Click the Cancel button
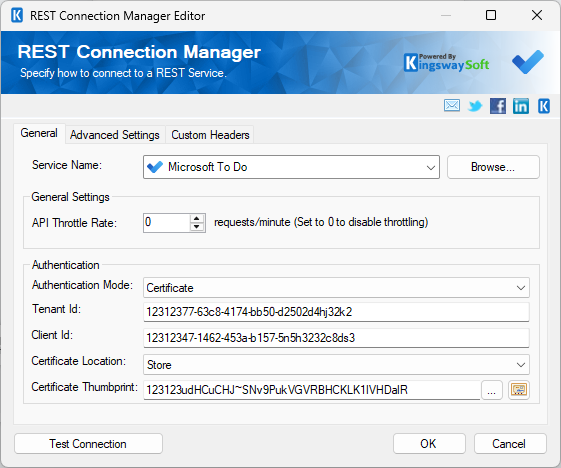This screenshot has width=561, height=468. coord(510,444)
